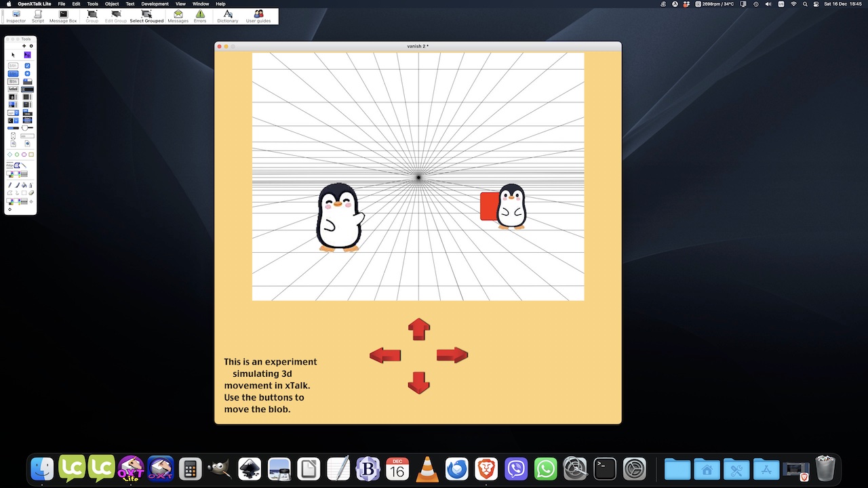Click the right arrow button in vanish window
Screen dimensions: 868x488
(452, 354)
